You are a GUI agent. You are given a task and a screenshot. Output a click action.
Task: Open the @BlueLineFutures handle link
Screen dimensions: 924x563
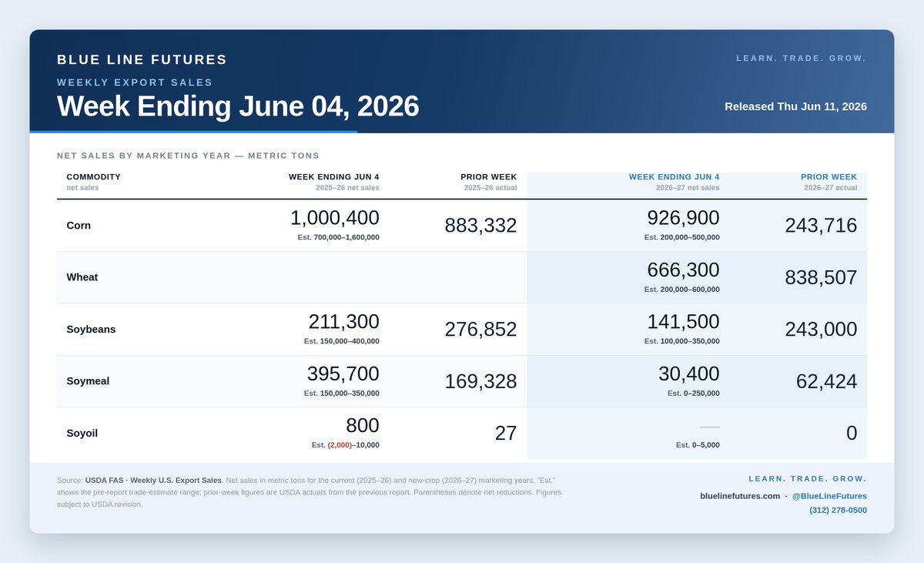pos(830,496)
